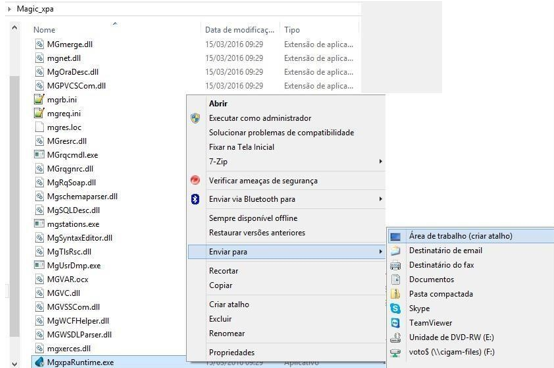Select the MGWSDLParser.dll file name
The height and width of the screenshot is (368, 554).
pyautogui.click(x=79, y=334)
